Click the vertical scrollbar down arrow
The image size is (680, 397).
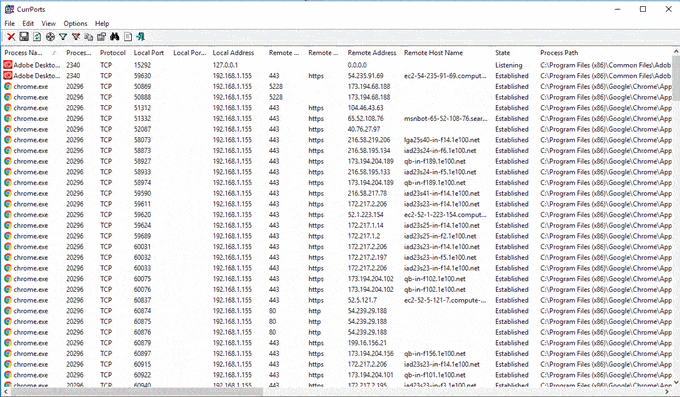[x=676, y=382]
